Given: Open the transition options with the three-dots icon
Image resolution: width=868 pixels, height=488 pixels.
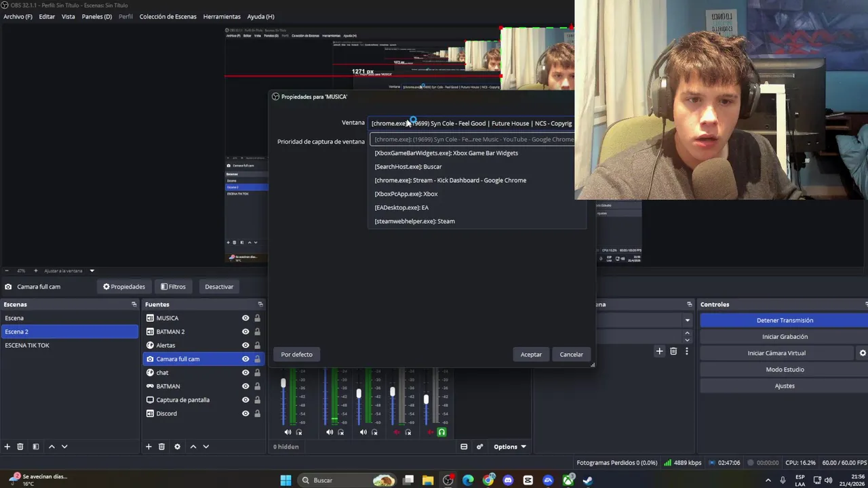Looking at the screenshot, I should pos(687,351).
